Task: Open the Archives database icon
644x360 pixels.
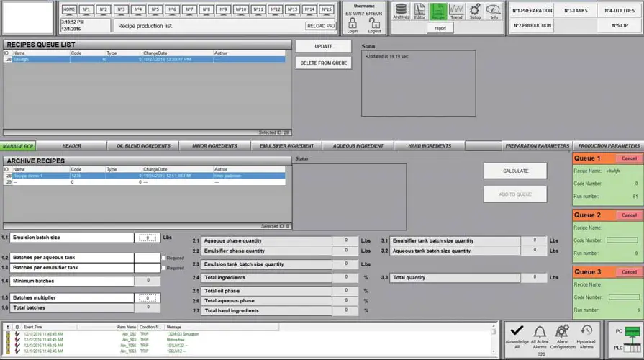Action: point(401,11)
